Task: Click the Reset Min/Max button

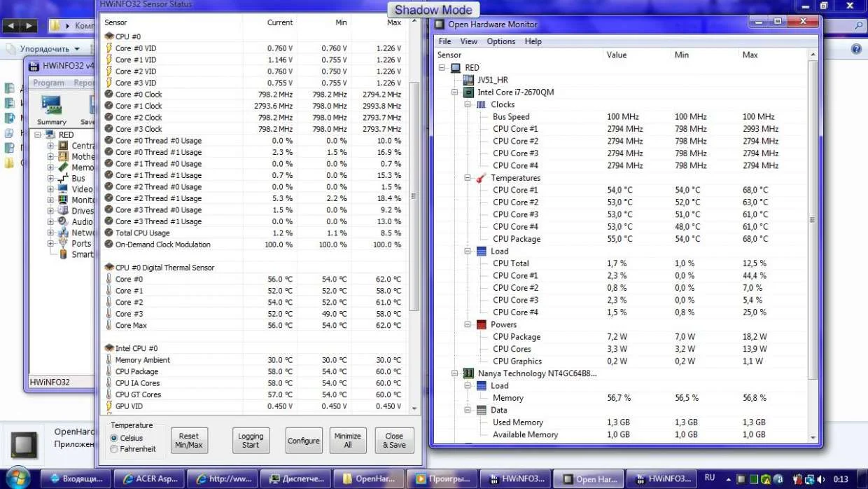Action: click(189, 441)
